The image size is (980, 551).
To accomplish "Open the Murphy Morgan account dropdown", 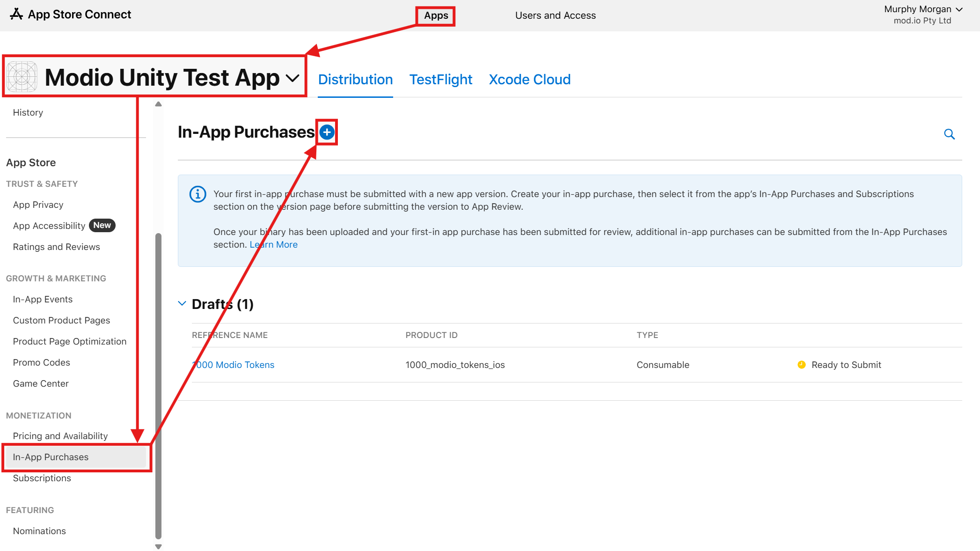I will pyautogui.click(x=923, y=9).
